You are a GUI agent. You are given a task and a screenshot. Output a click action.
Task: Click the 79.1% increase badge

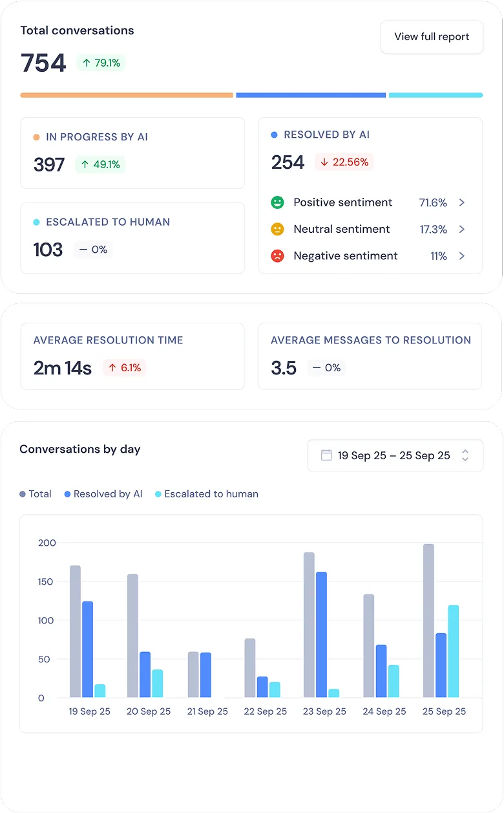101,63
